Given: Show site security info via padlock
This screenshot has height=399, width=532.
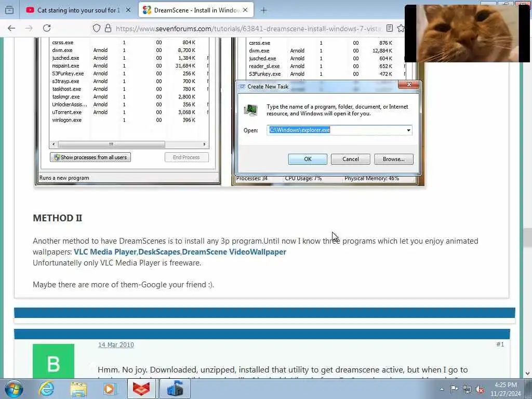Looking at the screenshot, I should pyautogui.click(x=108, y=28).
